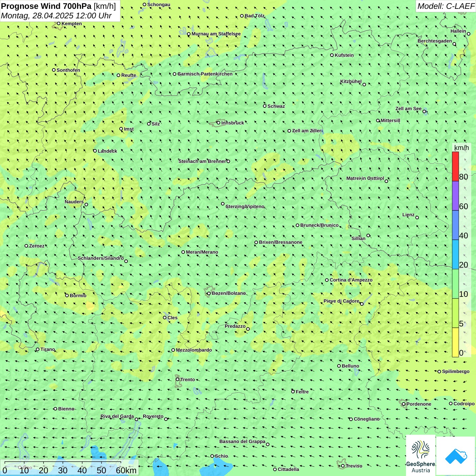Click the Trento city marker

(x=177, y=379)
